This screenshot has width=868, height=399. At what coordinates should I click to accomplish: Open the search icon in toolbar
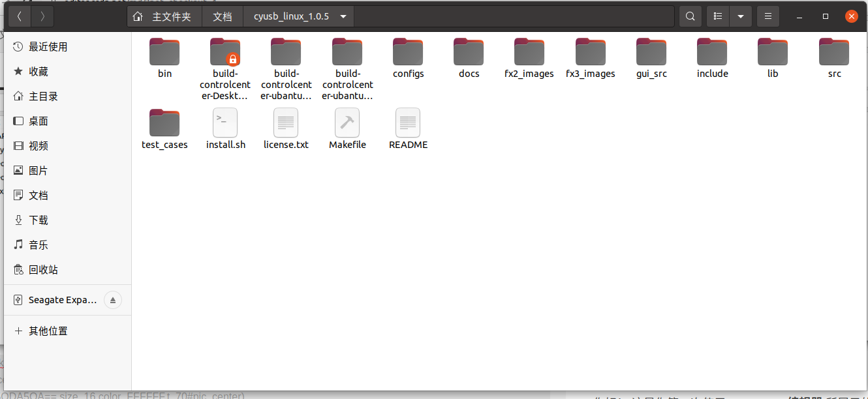[x=690, y=16]
